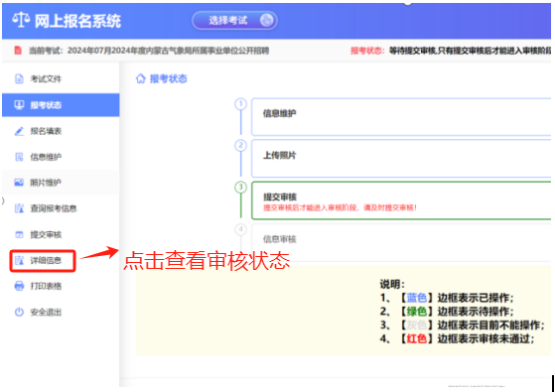Viewport: 555px width, 392px height.
Task: Open the 信息维护 step card
Action: tap(401, 117)
